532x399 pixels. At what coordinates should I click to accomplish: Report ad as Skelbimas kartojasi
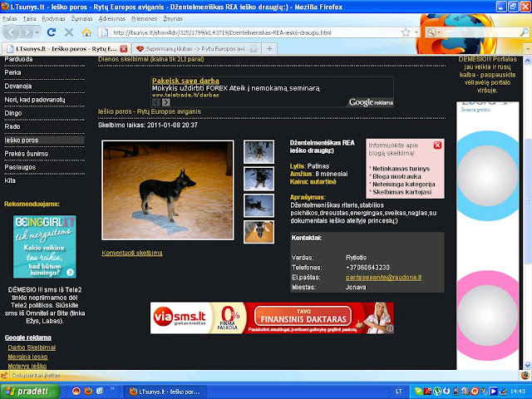coord(402,192)
